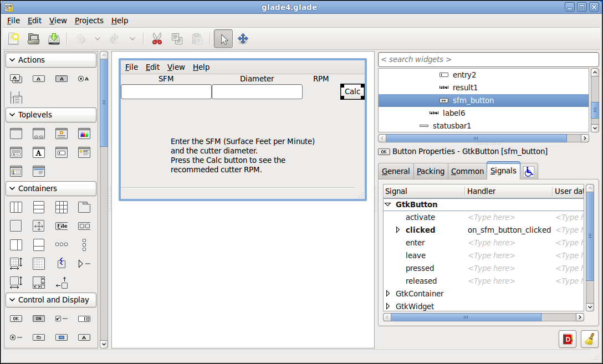Create a new Glade project
603x364 pixels.
(14, 38)
